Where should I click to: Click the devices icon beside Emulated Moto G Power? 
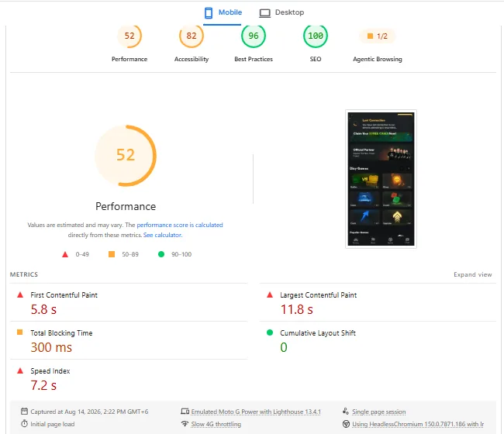tap(185, 412)
